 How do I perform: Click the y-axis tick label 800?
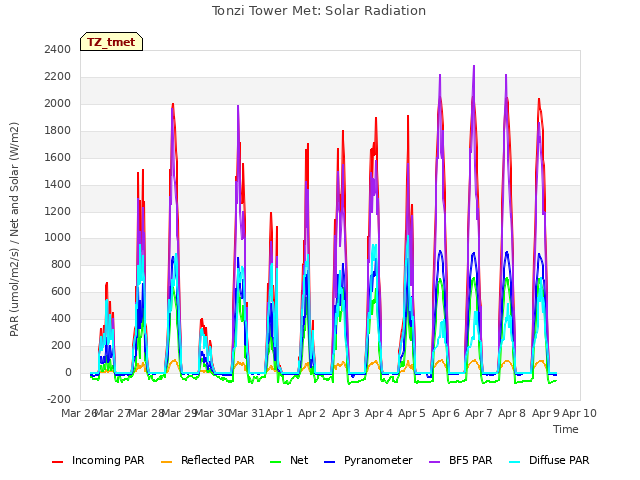(x=61, y=264)
